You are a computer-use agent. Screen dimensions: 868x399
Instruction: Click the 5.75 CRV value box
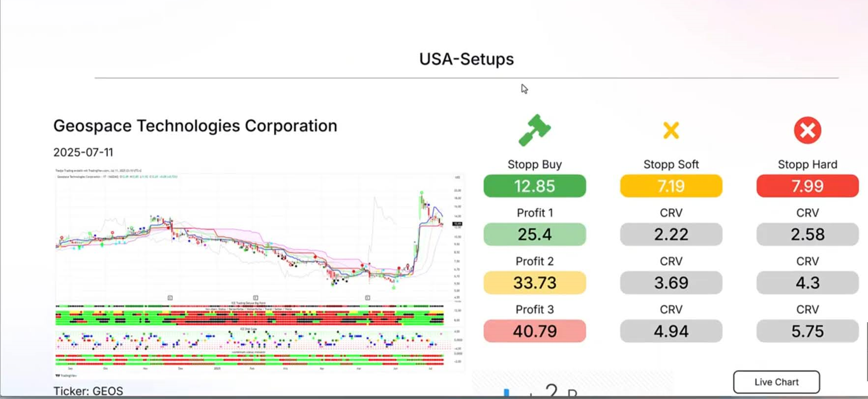tap(807, 331)
